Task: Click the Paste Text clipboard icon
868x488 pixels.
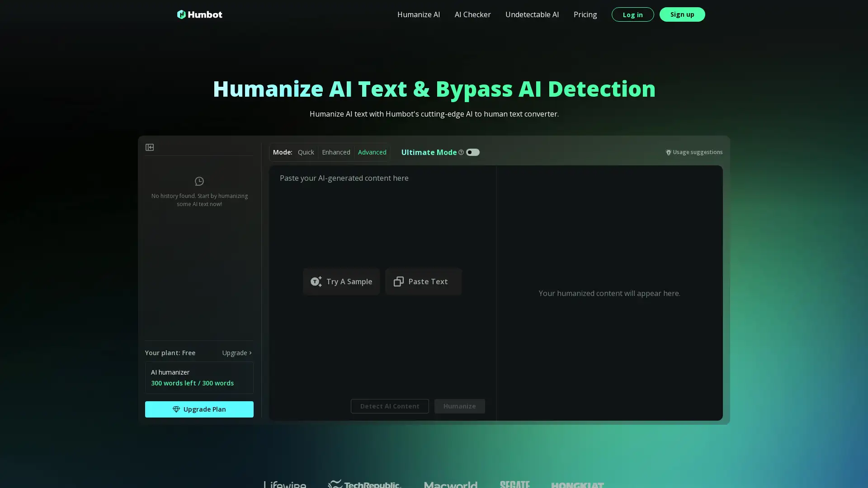Action: click(398, 281)
